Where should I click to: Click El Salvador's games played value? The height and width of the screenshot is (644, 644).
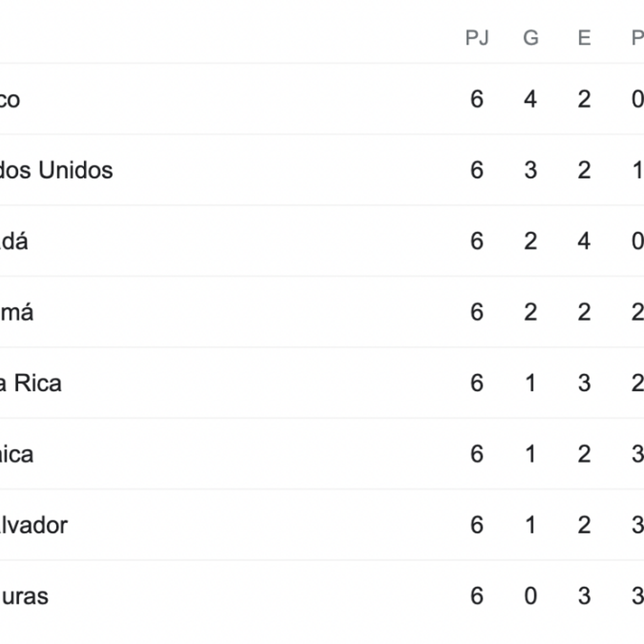pyautogui.click(x=477, y=525)
